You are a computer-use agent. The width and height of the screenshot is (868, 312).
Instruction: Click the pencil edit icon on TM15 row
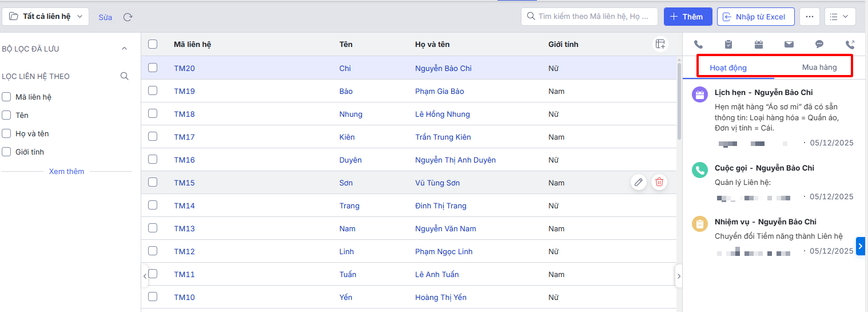[639, 183]
